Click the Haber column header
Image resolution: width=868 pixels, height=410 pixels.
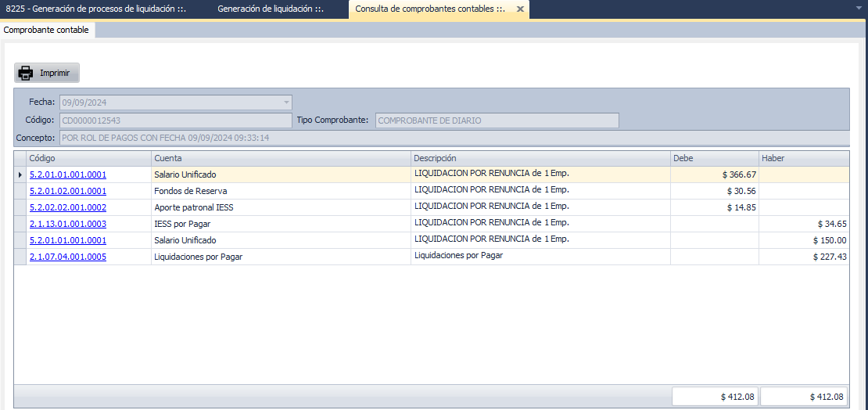[803, 158]
